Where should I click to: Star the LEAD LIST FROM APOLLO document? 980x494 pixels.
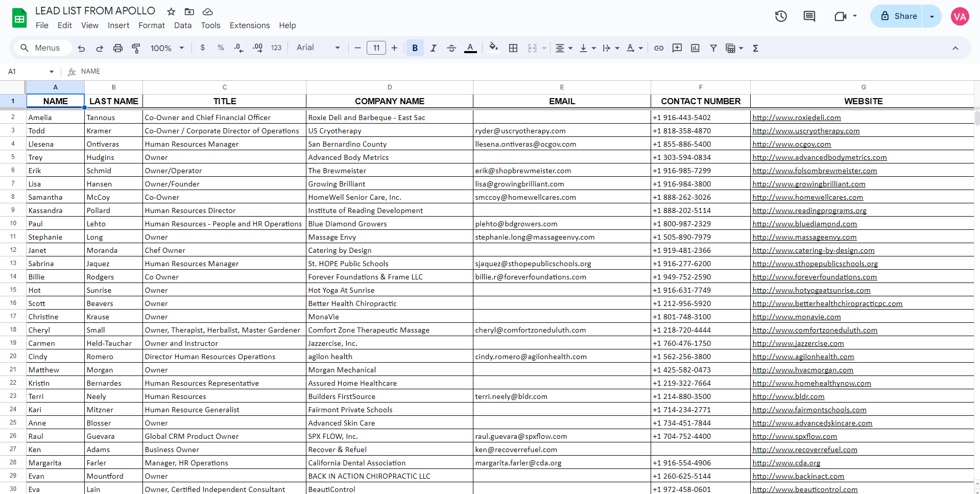[x=171, y=11]
